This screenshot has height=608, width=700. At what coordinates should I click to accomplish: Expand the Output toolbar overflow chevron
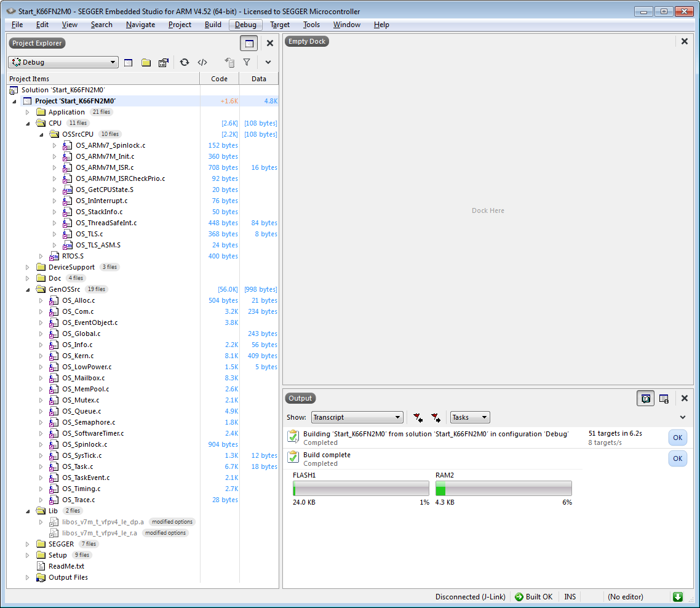(x=683, y=417)
